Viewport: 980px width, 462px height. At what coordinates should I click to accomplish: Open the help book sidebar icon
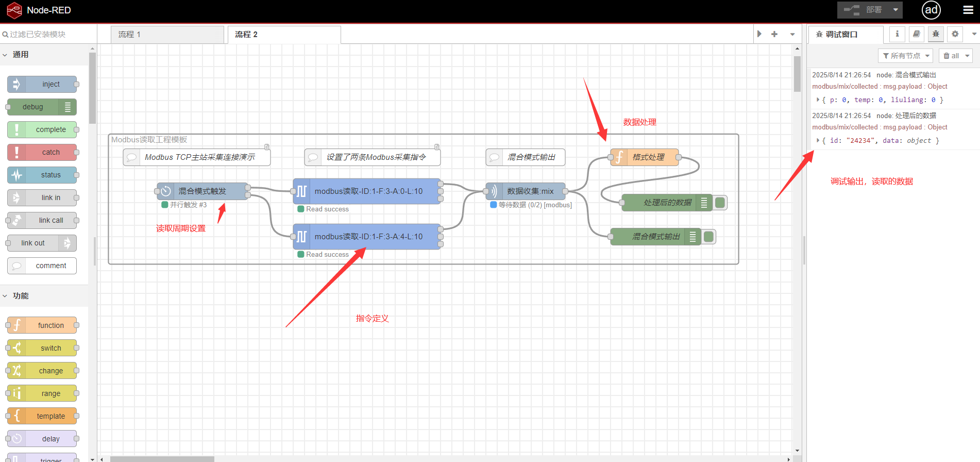coord(916,34)
